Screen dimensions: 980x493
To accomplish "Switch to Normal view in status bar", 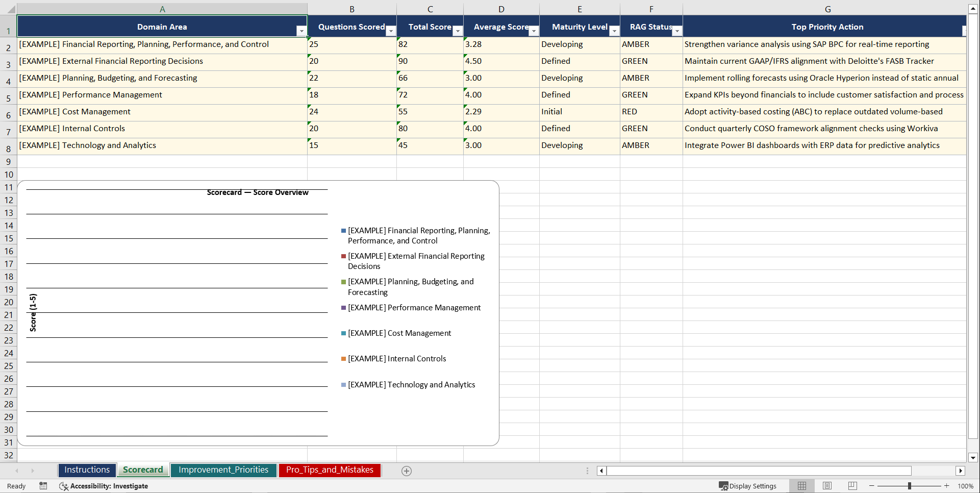I will click(801, 486).
